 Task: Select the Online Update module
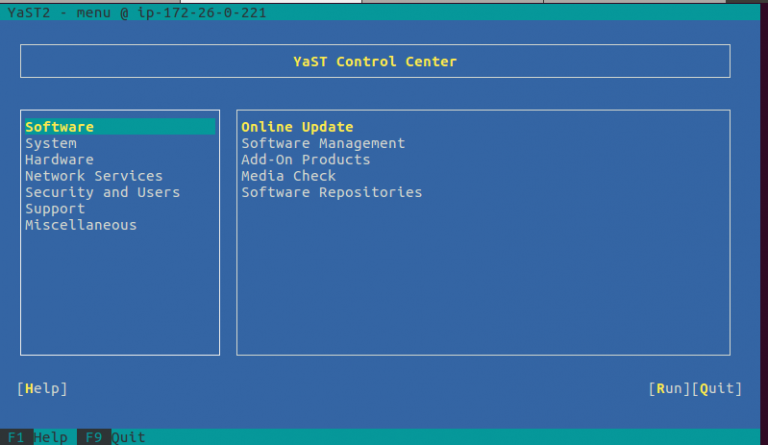coord(297,127)
